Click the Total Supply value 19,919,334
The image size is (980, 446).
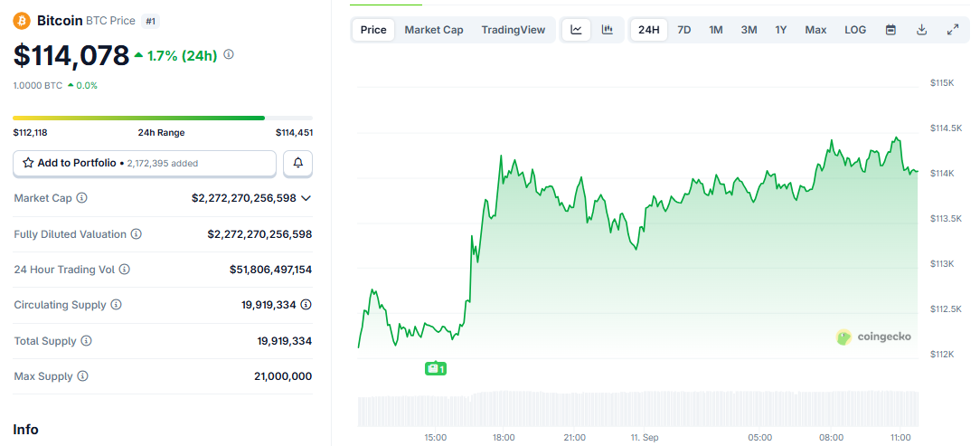(x=285, y=341)
